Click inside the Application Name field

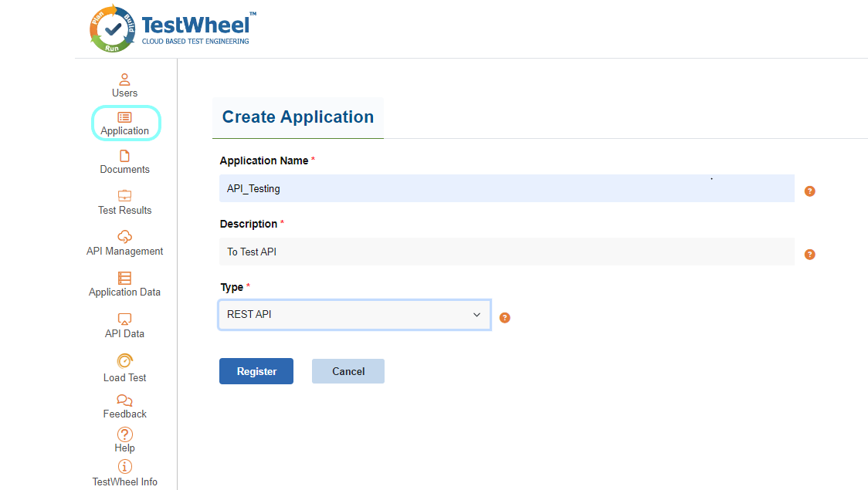coord(507,188)
